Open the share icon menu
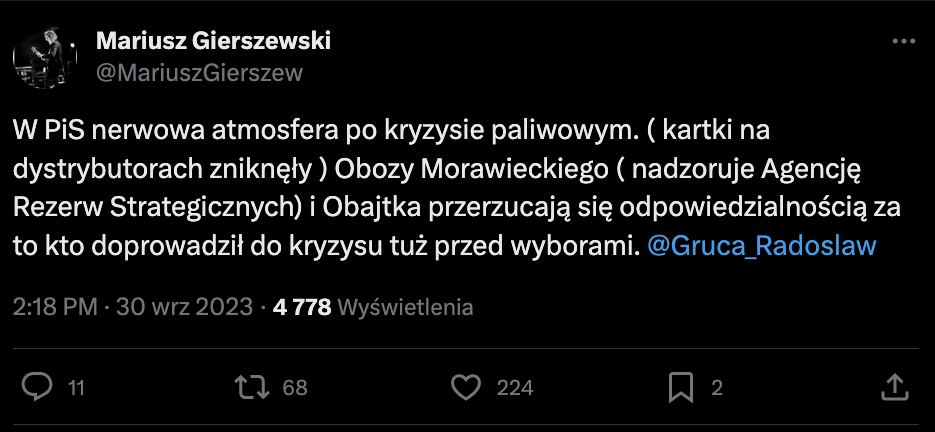 pos(896,387)
